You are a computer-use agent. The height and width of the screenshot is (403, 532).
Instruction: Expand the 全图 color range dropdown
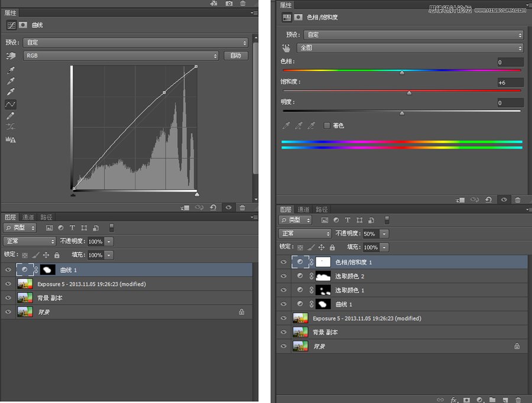click(x=410, y=48)
